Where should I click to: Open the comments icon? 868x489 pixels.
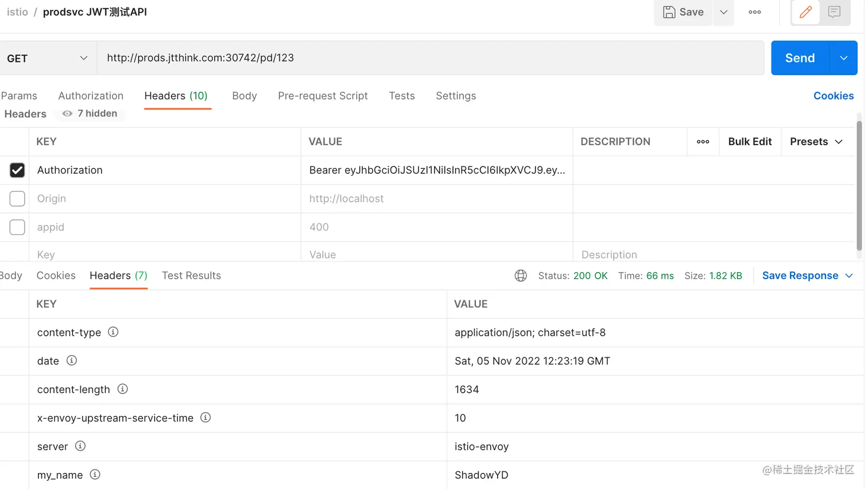tap(834, 12)
